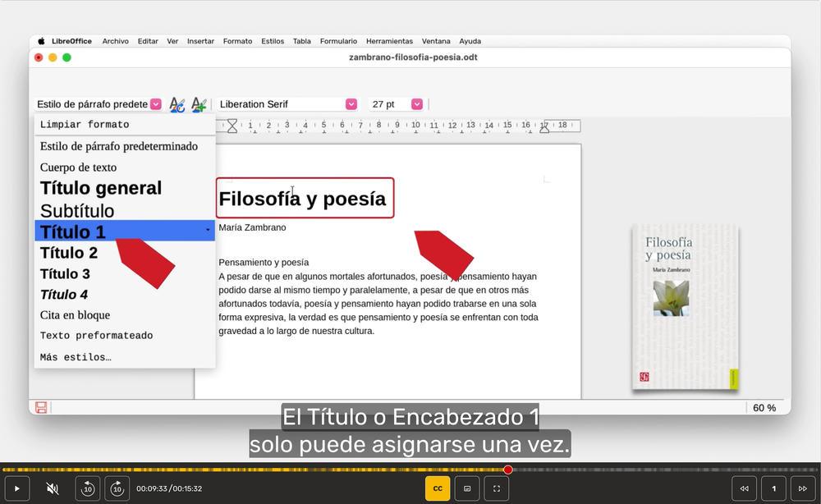Unmute the video with the speaker icon

coord(52,488)
